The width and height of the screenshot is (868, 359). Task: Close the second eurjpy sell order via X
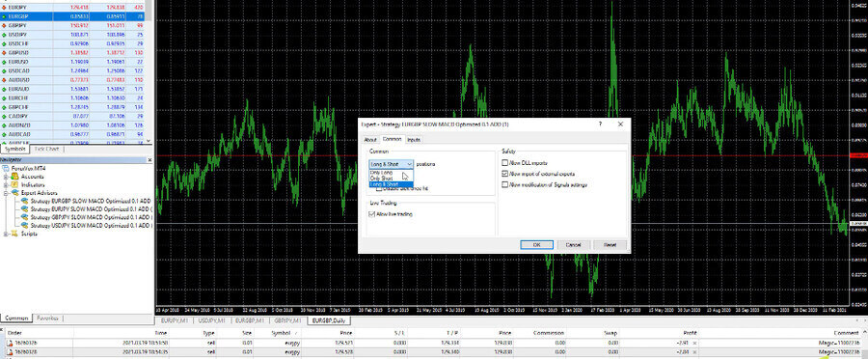tap(694, 351)
